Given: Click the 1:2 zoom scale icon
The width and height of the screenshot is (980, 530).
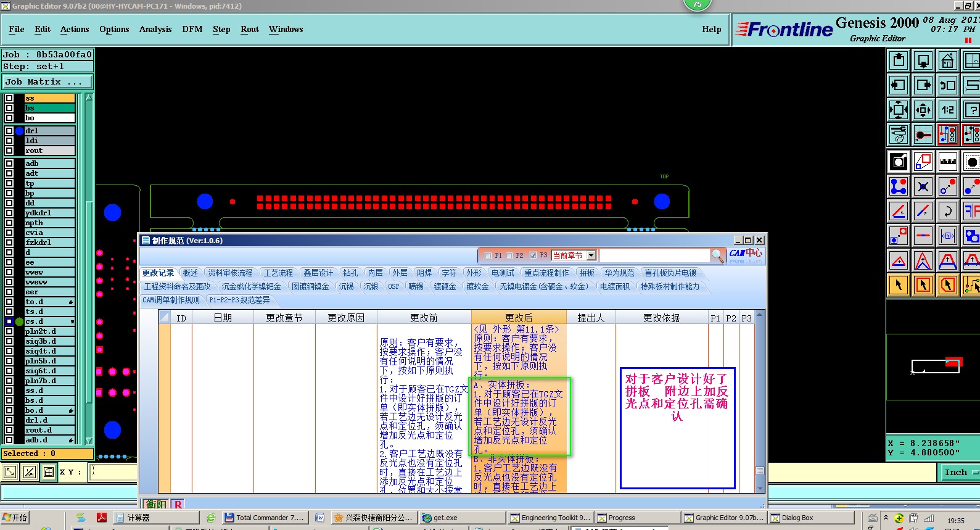Looking at the screenshot, I should tap(947, 110).
